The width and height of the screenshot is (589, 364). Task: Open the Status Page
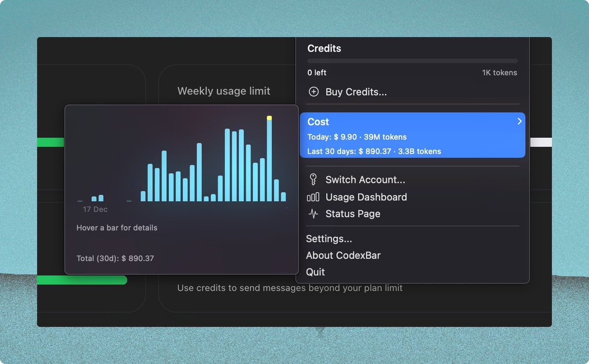tap(353, 213)
